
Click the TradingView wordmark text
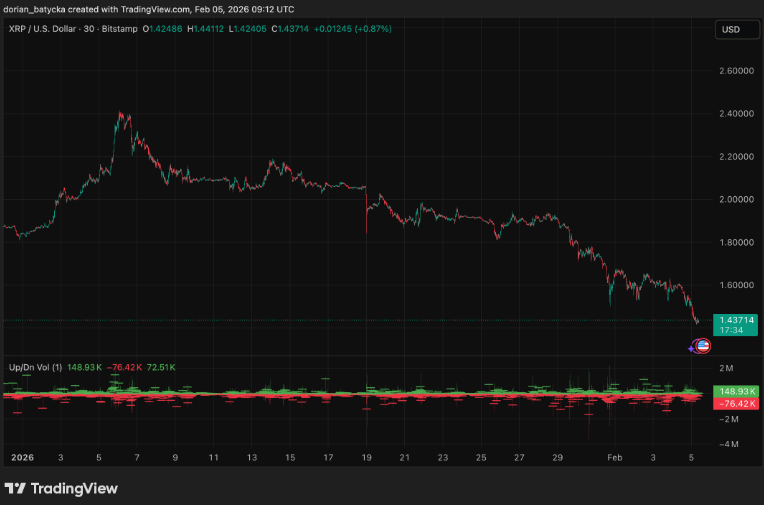[75, 489]
